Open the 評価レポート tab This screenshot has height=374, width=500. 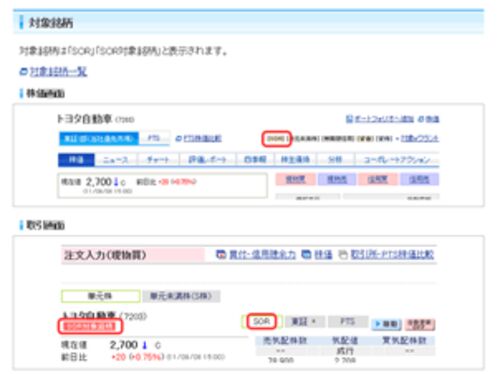(208, 160)
